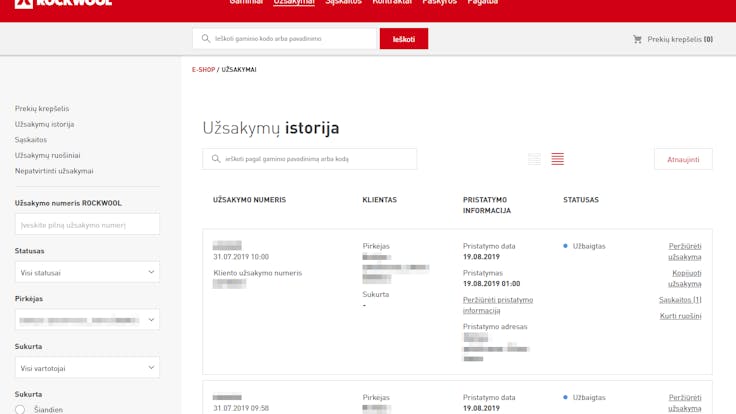Click Kurti ruošinį link
The image size is (736, 414).
(x=681, y=316)
